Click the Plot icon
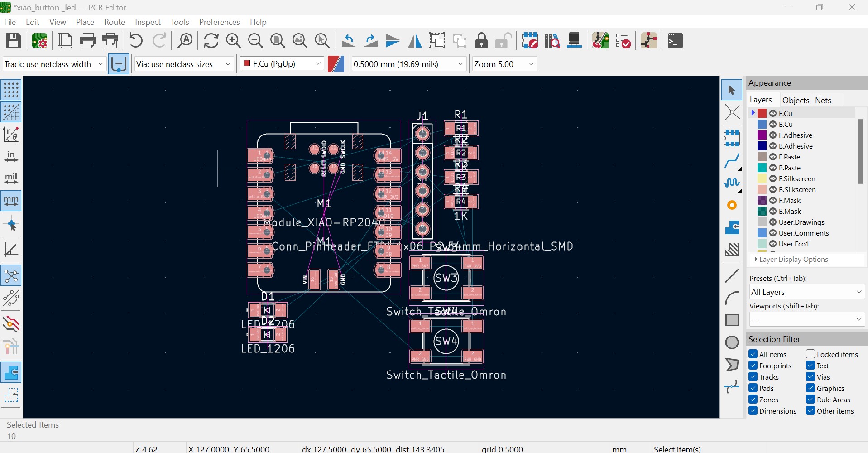Screen dimensions: 868x453 coord(110,41)
